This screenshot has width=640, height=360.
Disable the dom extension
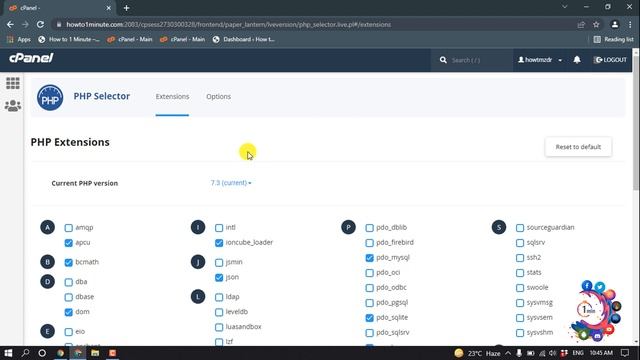pos(69,312)
